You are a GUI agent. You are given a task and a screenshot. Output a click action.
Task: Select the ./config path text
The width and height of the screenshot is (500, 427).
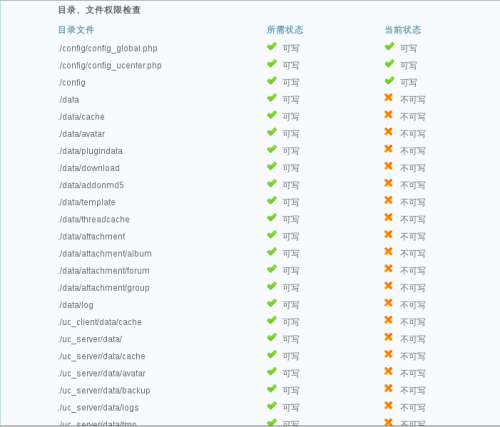[72, 83]
